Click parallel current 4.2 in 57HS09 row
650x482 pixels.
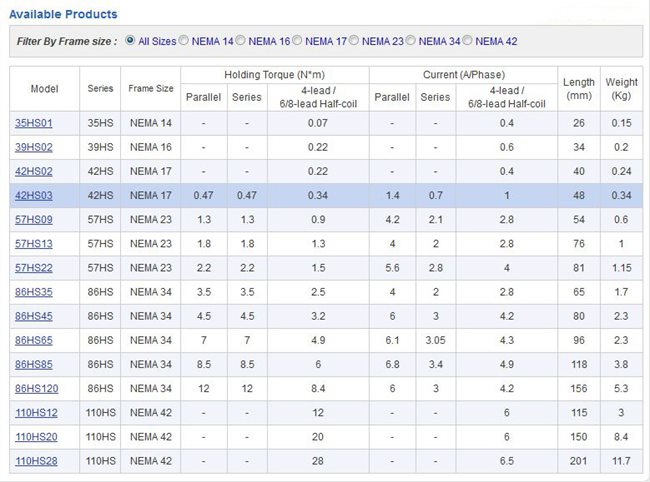(392, 220)
